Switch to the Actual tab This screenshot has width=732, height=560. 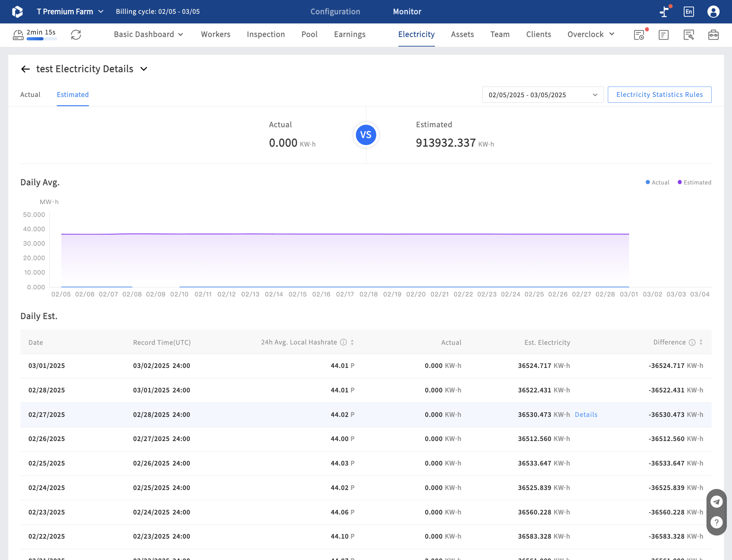[x=30, y=94]
